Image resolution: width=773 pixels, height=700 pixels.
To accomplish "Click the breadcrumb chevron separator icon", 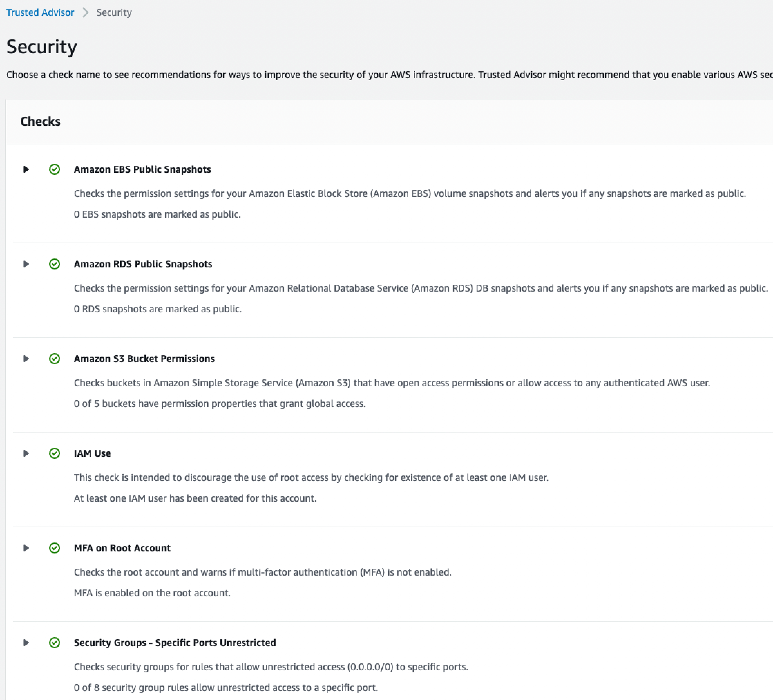I will (x=86, y=13).
